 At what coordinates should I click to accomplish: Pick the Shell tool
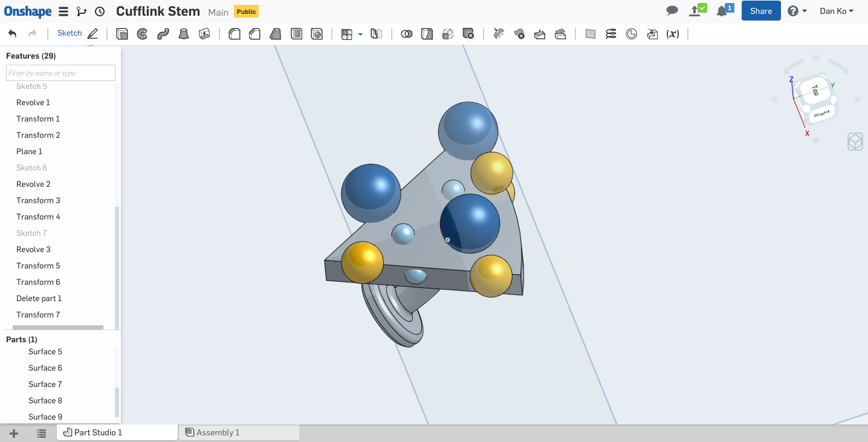[296, 34]
